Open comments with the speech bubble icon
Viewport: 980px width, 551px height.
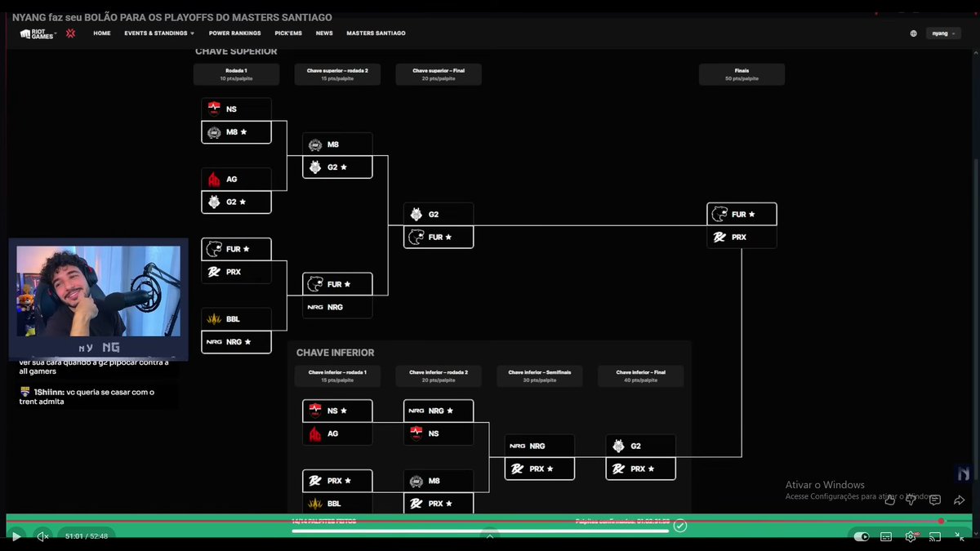click(x=935, y=500)
